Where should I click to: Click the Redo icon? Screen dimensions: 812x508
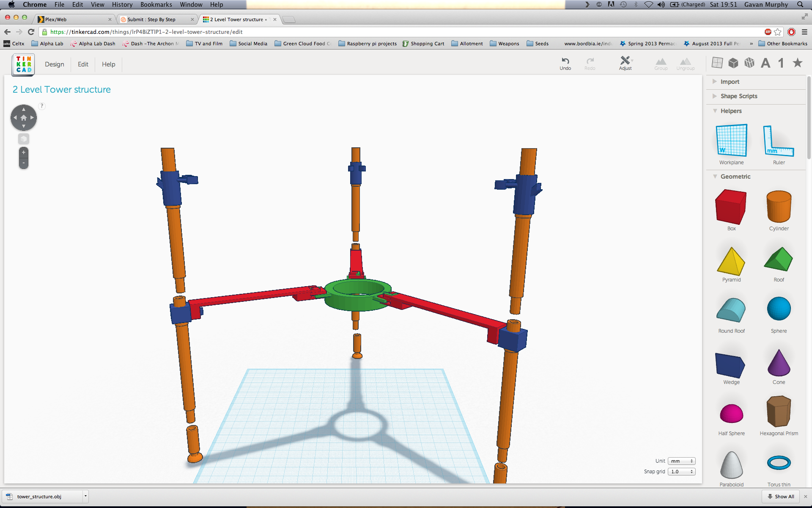coord(590,63)
